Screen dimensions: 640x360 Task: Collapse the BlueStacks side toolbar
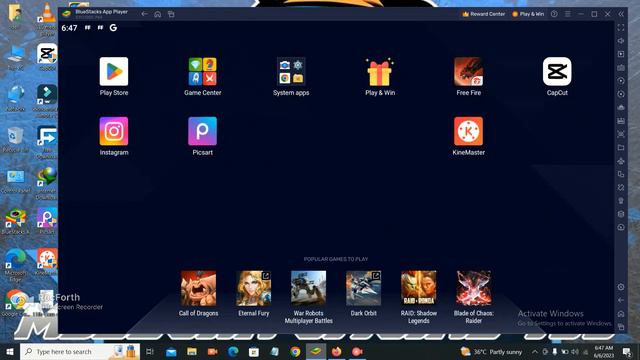[621, 14]
